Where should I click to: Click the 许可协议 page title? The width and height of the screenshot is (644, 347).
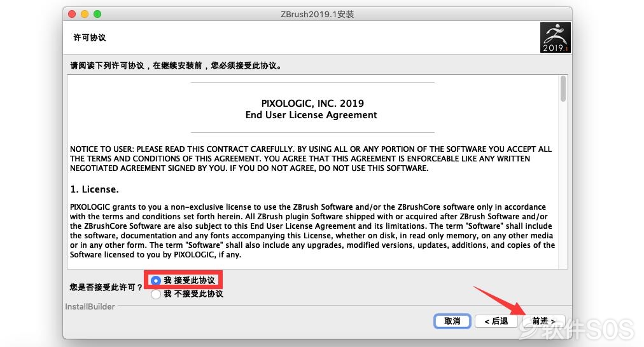(90, 37)
